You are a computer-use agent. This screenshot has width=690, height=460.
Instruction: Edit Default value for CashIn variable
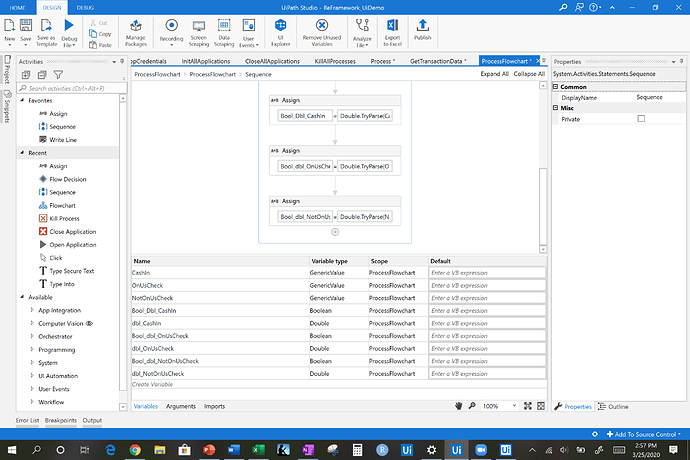pyautogui.click(x=487, y=273)
